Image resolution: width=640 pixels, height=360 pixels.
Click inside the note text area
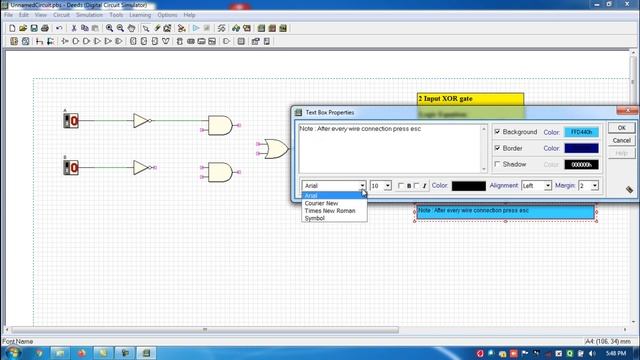coord(390,148)
